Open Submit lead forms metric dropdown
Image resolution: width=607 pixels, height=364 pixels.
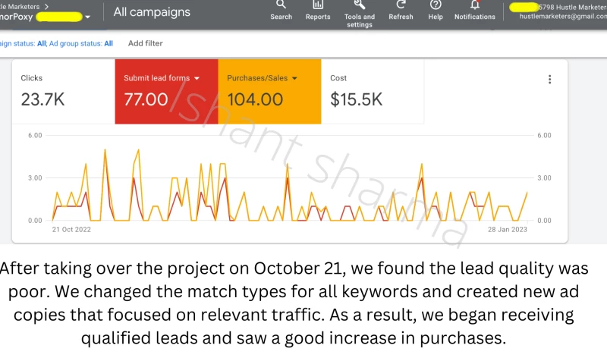[x=197, y=78]
